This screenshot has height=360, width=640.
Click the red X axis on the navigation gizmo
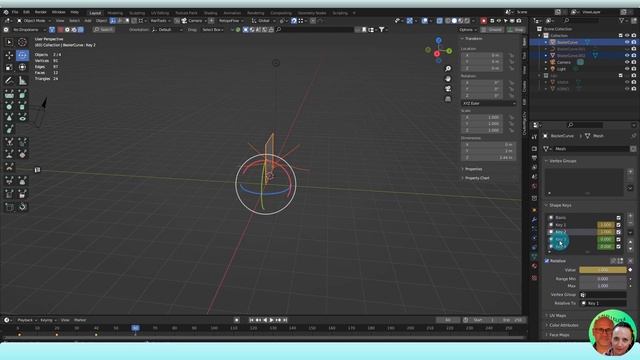pyautogui.click(x=437, y=53)
